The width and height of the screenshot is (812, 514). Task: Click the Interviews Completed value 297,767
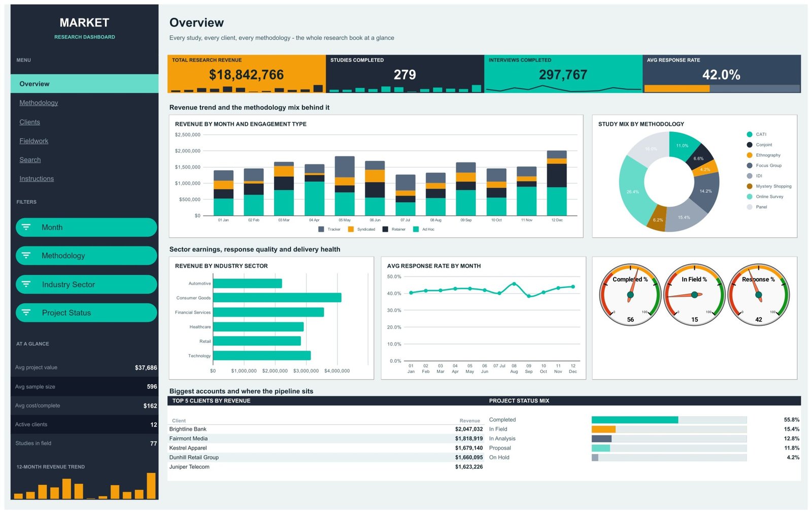[x=563, y=75]
